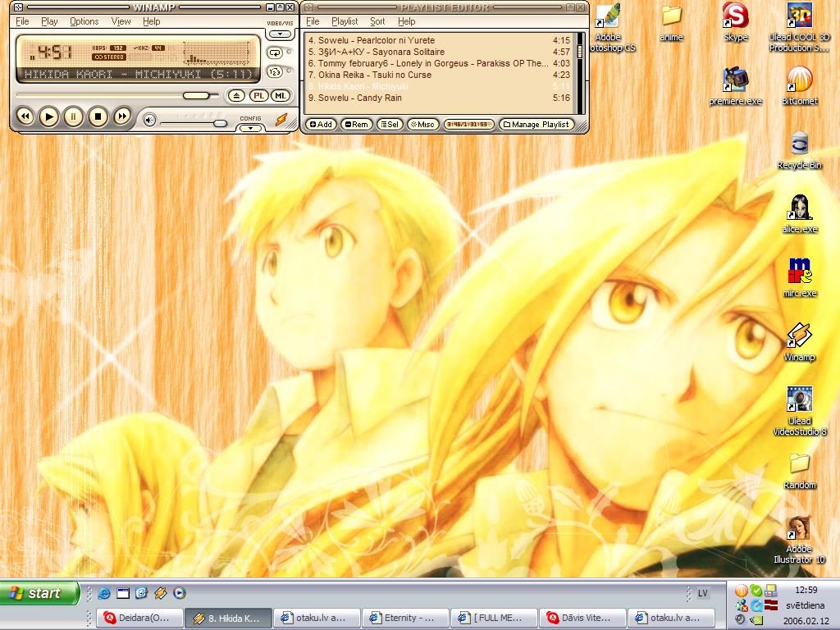Open the Sel menu in Playlist Editor
The width and height of the screenshot is (840, 630).
pyautogui.click(x=390, y=125)
